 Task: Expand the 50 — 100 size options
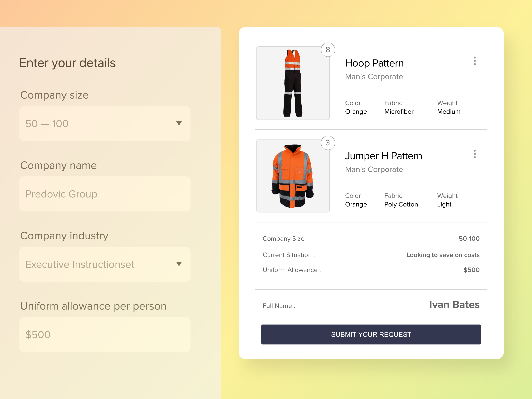[105, 123]
